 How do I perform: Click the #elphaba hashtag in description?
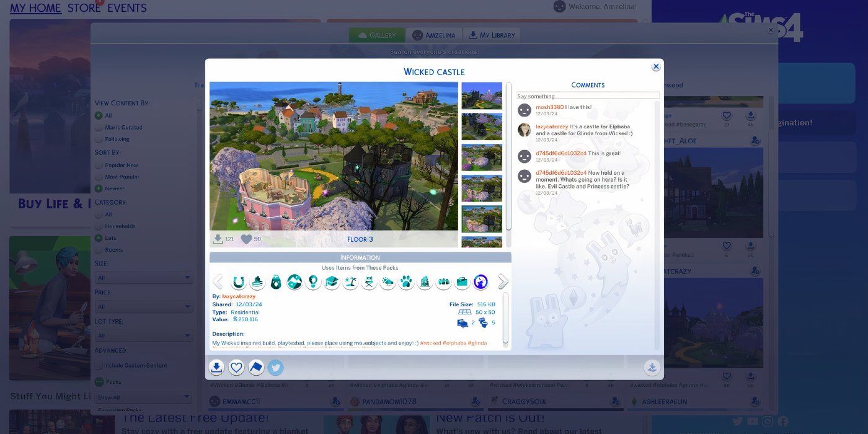coord(454,343)
